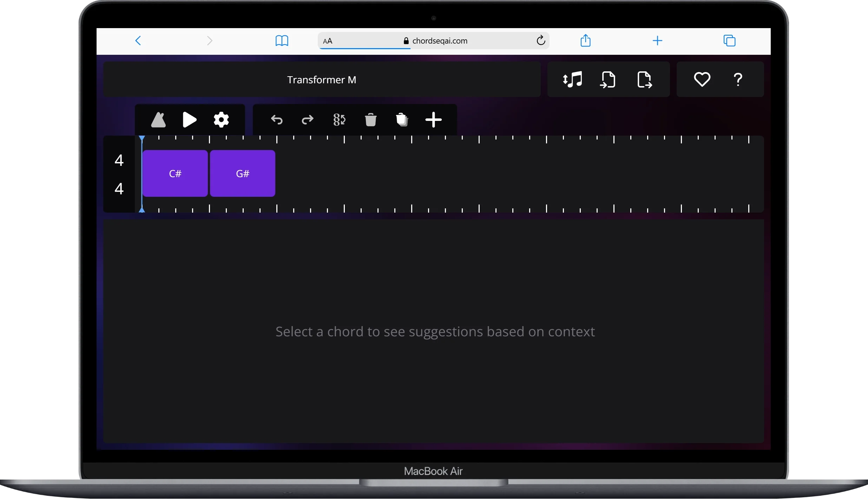Add a new chord with plus icon
Image resolution: width=868 pixels, height=499 pixels.
click(x=433, y=120)
